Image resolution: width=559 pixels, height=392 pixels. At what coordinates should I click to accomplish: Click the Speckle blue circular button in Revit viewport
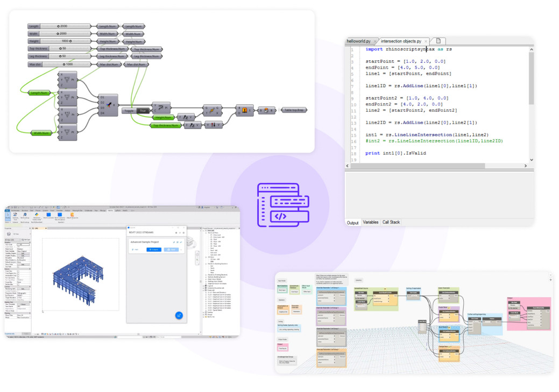180,314
